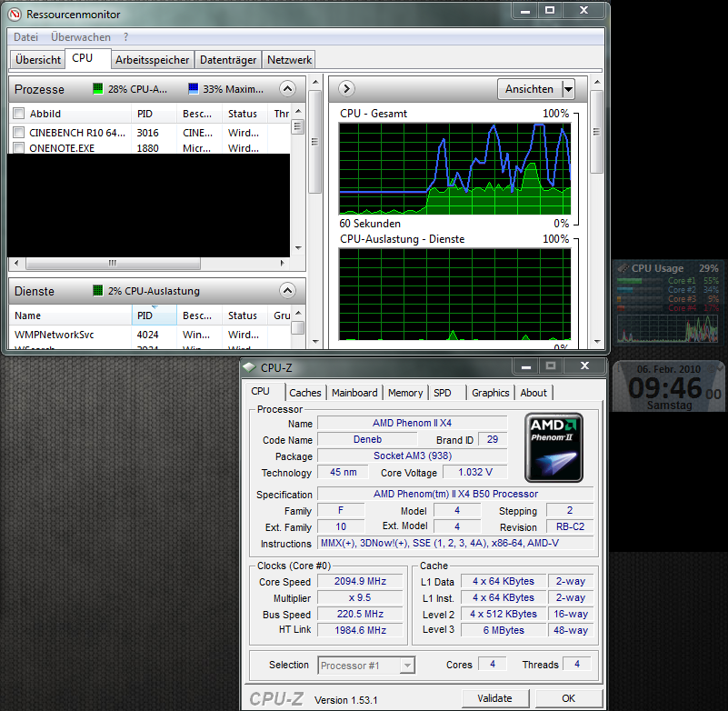Viewport: 728px width, 711px height.
Task: Sort processes by Abbild column header
Action: coord(71,114)
